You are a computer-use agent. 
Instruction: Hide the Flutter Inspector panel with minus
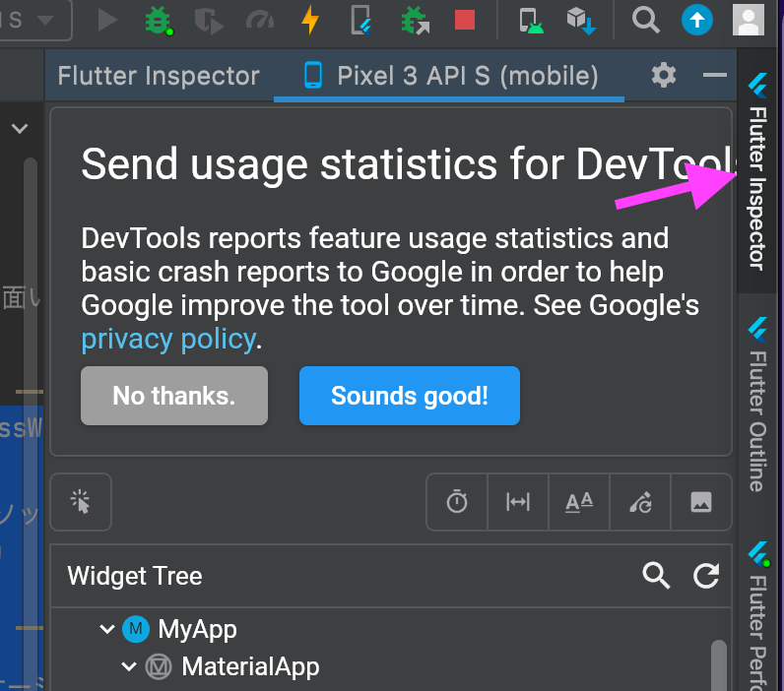click(x=714, y=76)
